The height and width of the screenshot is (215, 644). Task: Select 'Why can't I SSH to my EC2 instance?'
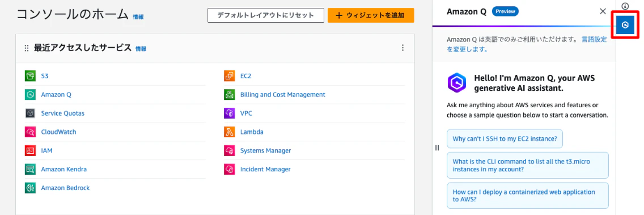click(x=505, y=139)
